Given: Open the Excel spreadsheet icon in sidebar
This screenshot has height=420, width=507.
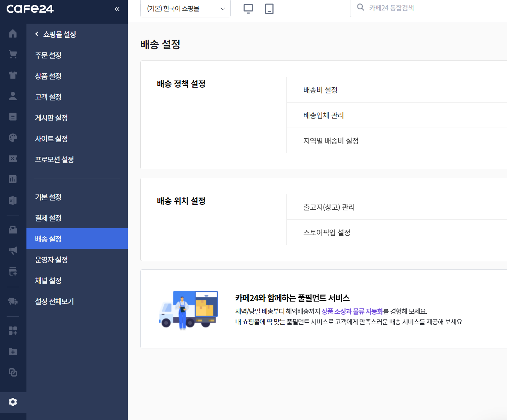Looking at the screenshot, I should tap(13, 200).
